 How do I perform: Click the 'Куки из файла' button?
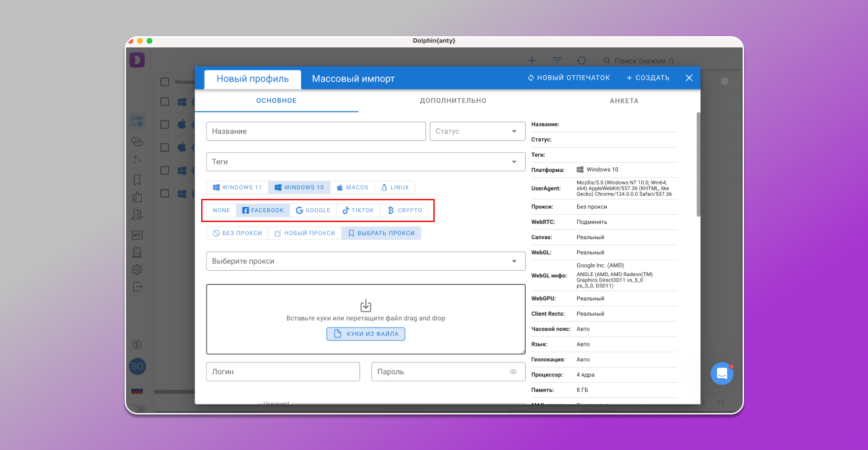366,334
